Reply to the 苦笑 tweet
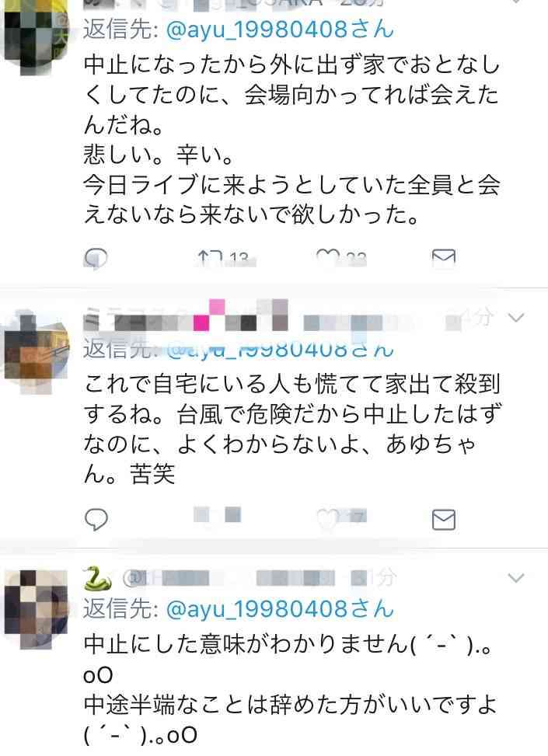This screenshot has height=756, width=548. 96,519
